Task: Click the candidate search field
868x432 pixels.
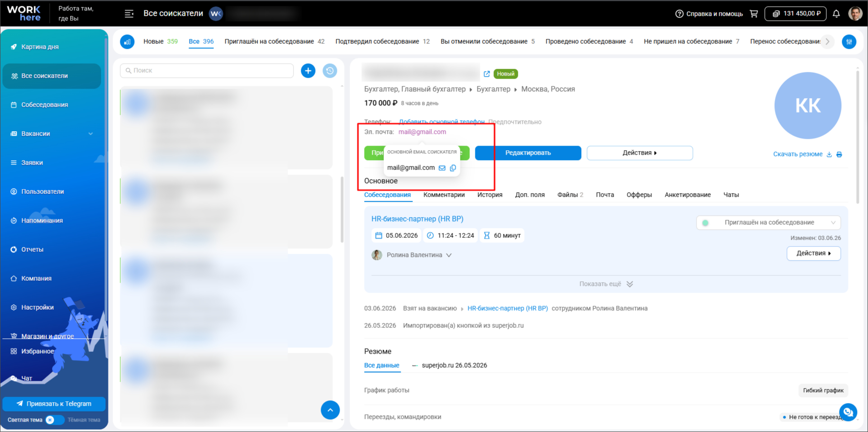Action: [x=207, y=71]
